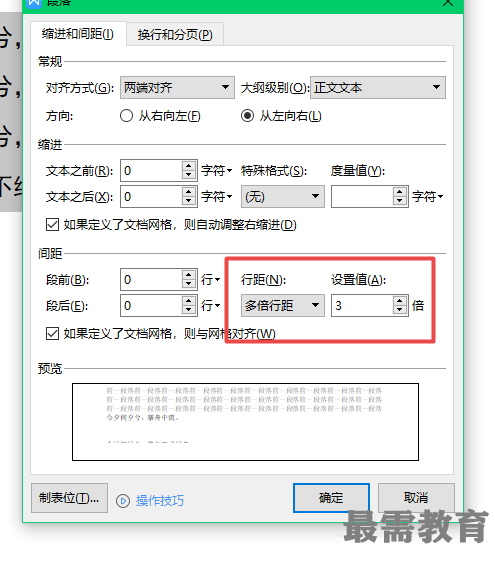Open the 行距 dropdown showing 多倍行距

[283, 305]
